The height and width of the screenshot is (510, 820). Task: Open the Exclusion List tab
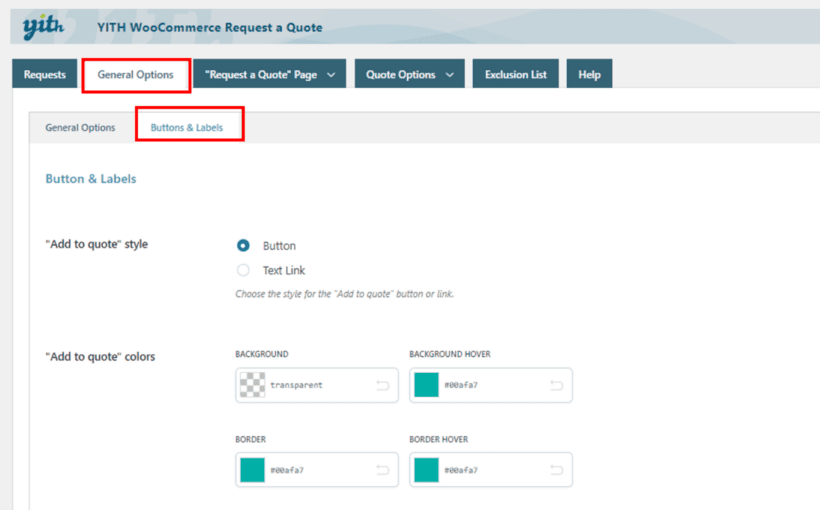click(x=516, y=74)
